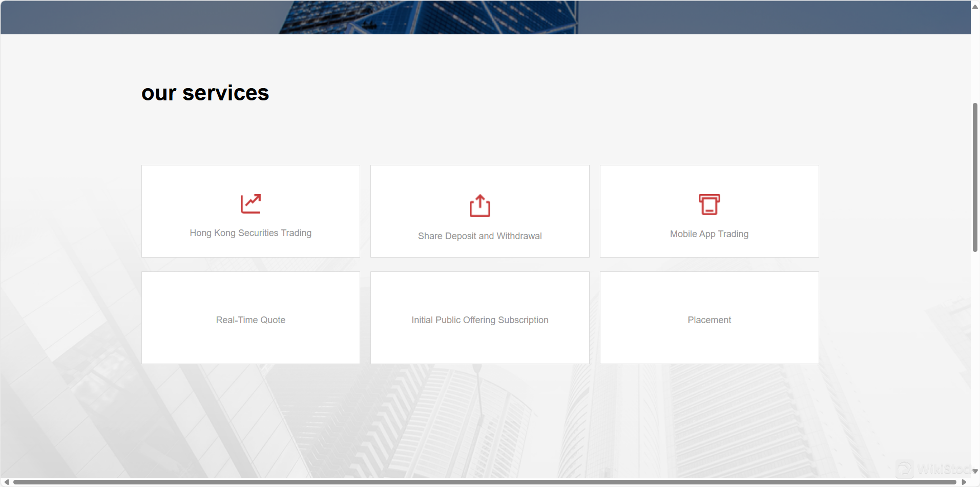The height and width of the screenshot is (487, 980).
Task: Open the Mobile App Trading label
Action: (x=709, y=234)
